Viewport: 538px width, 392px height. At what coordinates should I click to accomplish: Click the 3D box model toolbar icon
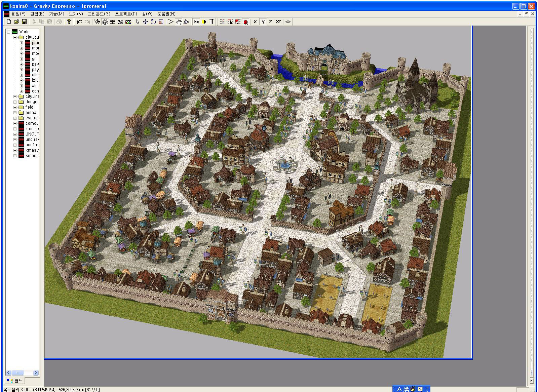tap(105, 22)
